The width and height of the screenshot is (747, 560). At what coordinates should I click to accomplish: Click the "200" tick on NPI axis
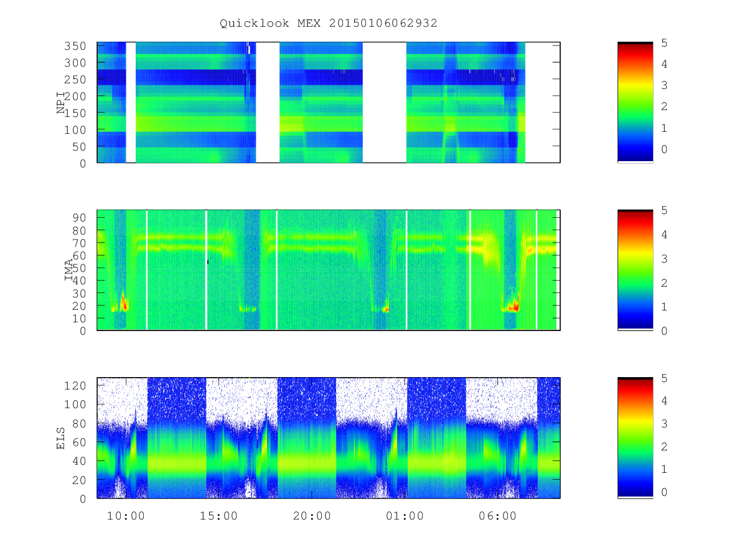[75, 96]
